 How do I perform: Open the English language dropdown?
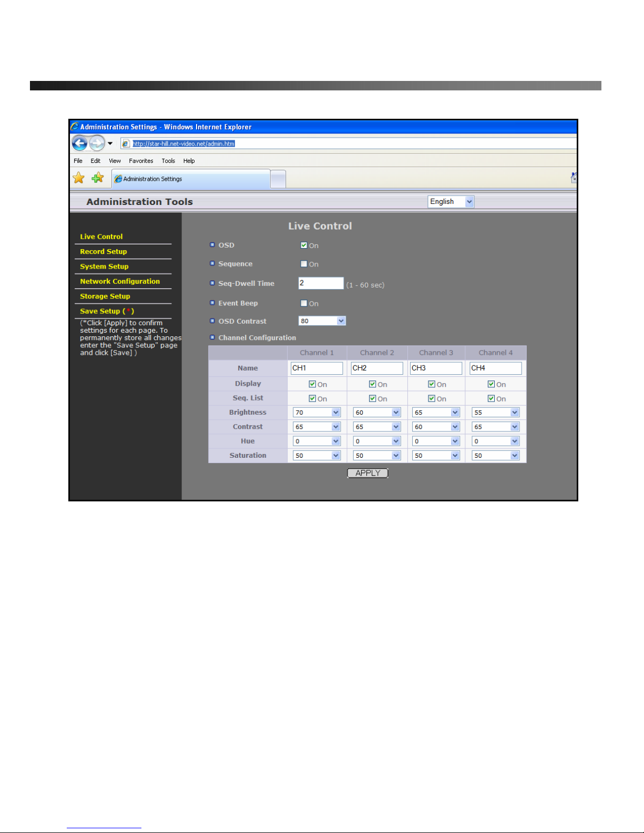click(451, 201)
